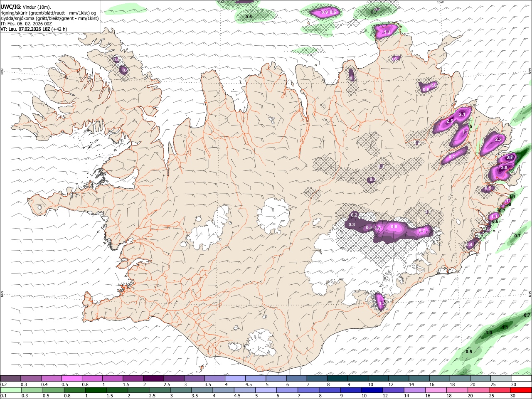Click the '1.0' rain value in the southeast sea
Screen dimensions: 532x399
click(x=489, y=332)
